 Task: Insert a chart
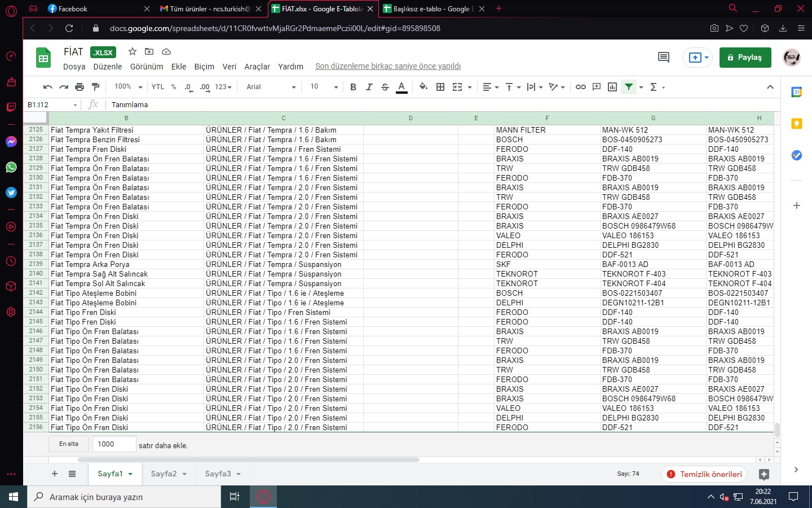coord(612,87)
